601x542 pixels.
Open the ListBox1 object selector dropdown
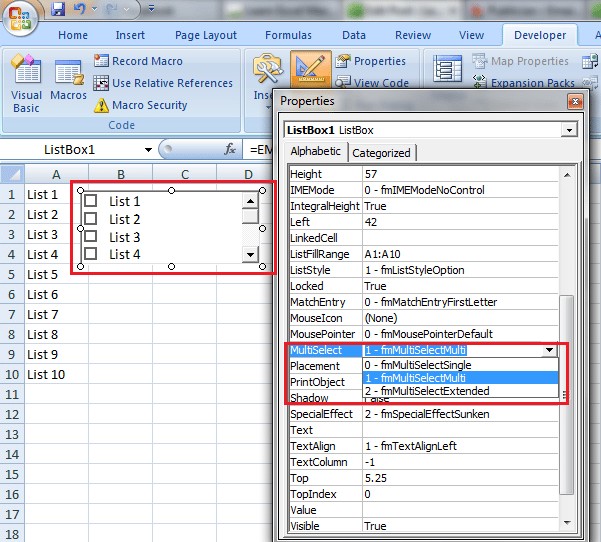pyautogui.click(x=569, y=130)
